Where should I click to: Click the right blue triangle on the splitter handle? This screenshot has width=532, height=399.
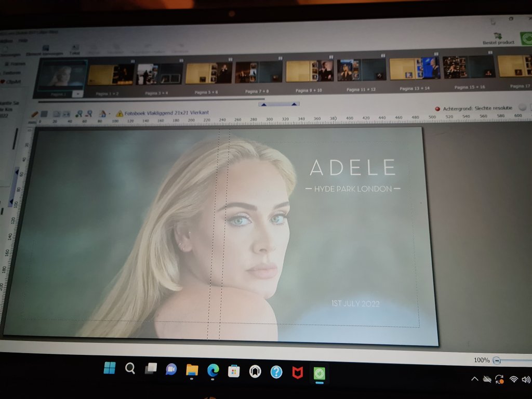click(x=294, y=104)
